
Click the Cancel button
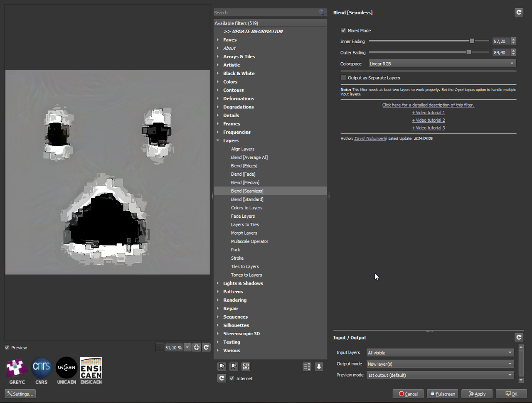(x=408, y=394)
